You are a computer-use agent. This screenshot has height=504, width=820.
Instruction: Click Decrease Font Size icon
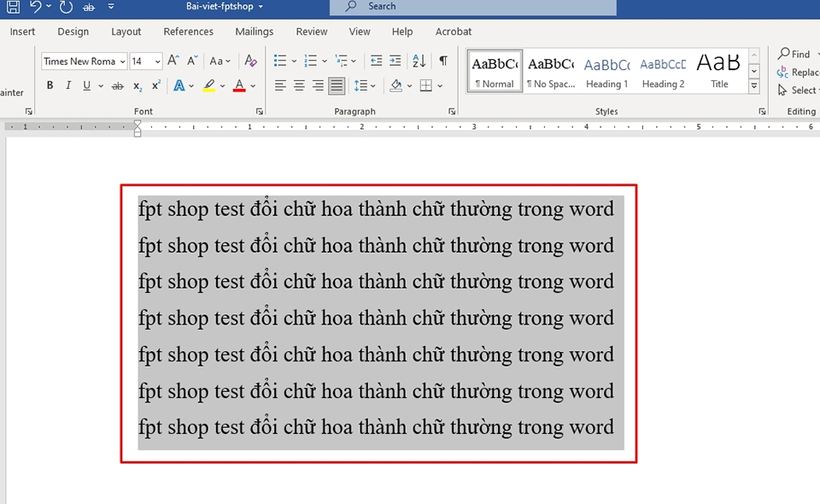pos(192,61)
